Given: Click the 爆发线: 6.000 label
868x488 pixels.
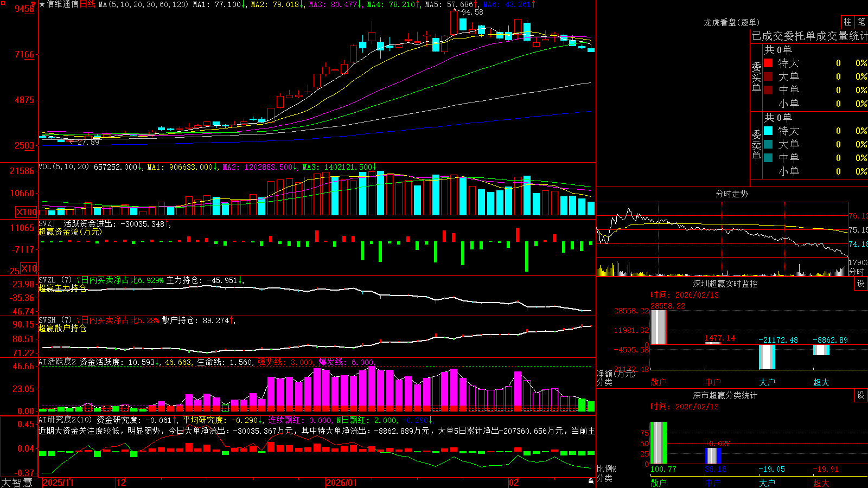Looking at the screenshot, I should click(x=346, y=362).
